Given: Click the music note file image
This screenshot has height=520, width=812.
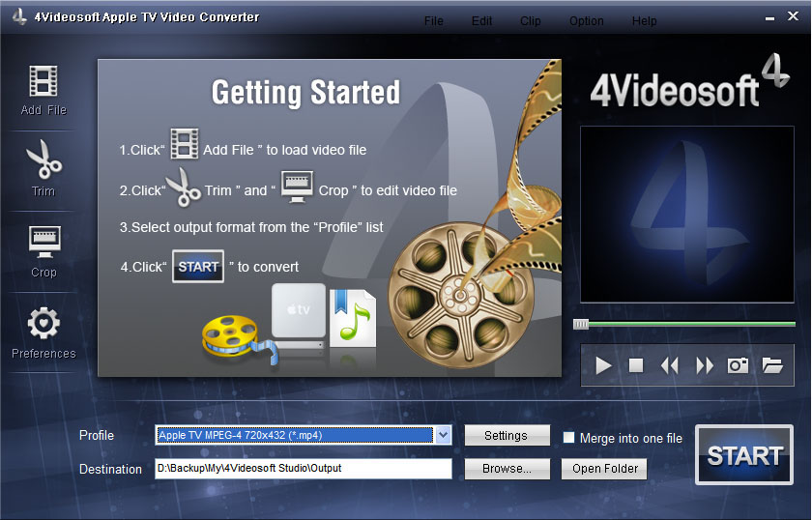Looking at the screenshot, I should (x=353, y=318).
